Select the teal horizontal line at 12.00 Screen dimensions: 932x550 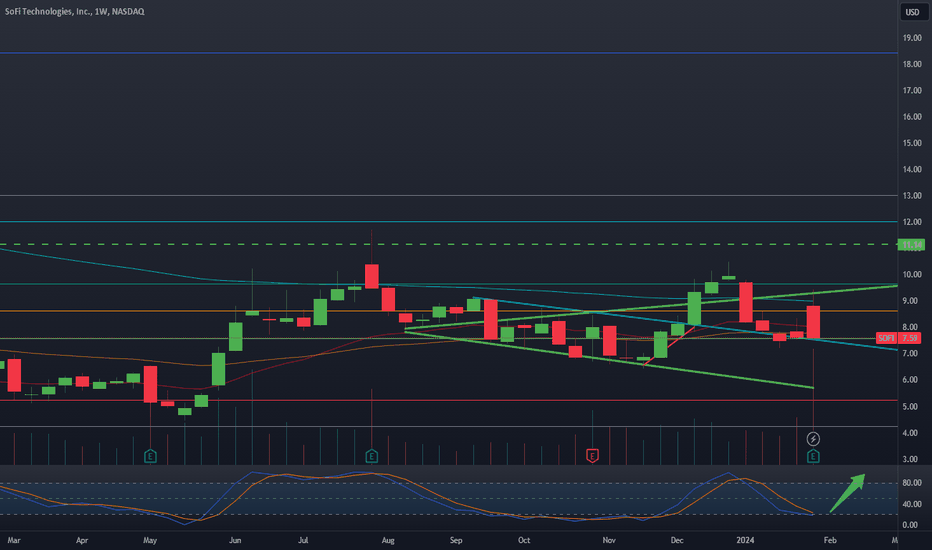449,221
